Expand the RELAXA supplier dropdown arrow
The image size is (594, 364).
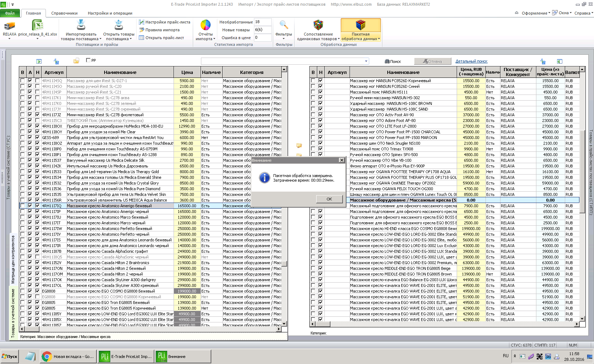point(10,38)
